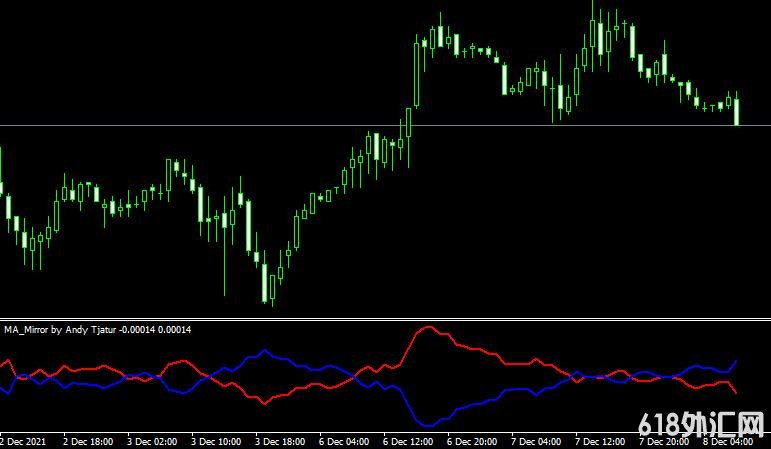
Task: Click the 6 Dec 04:00 time label
Action: [344, 442]
